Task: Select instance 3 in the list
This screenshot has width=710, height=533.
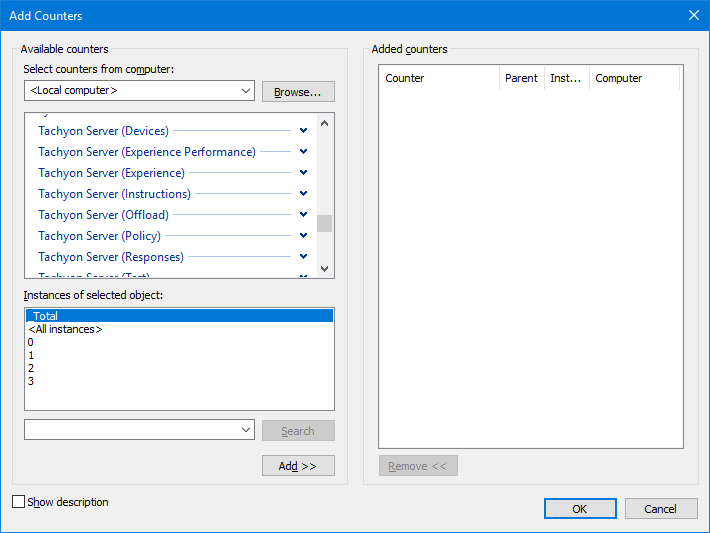Action: 179,381
